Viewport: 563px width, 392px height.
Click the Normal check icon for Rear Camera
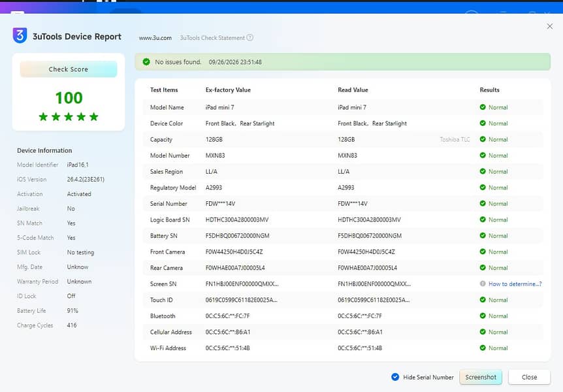point(483,268)
